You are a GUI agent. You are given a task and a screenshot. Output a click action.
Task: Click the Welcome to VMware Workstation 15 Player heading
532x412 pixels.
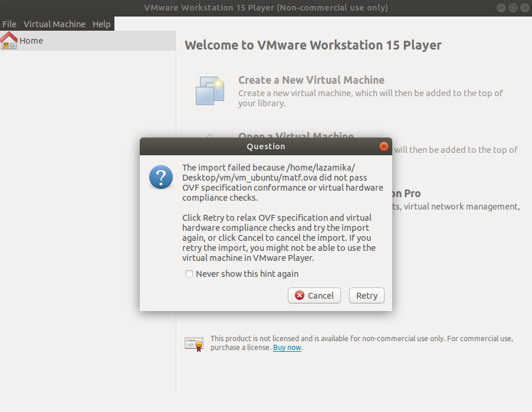click(x=313, y=45)
